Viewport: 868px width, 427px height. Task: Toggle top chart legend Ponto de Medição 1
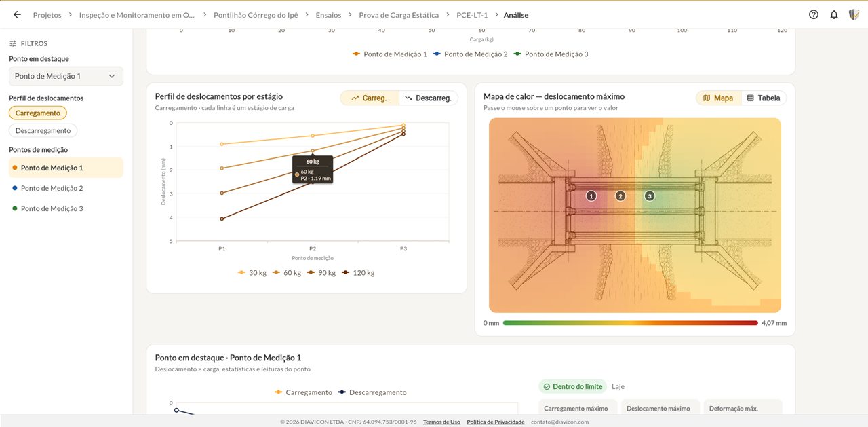click(390, 54)
